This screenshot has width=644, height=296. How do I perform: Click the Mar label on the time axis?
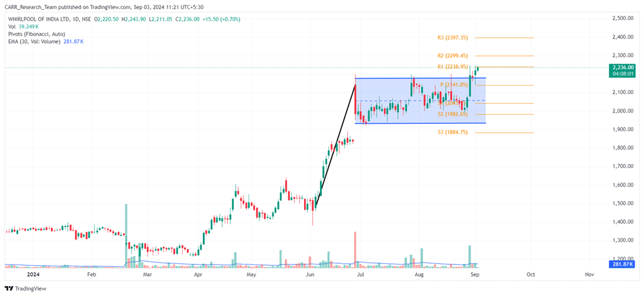point(147,274)
